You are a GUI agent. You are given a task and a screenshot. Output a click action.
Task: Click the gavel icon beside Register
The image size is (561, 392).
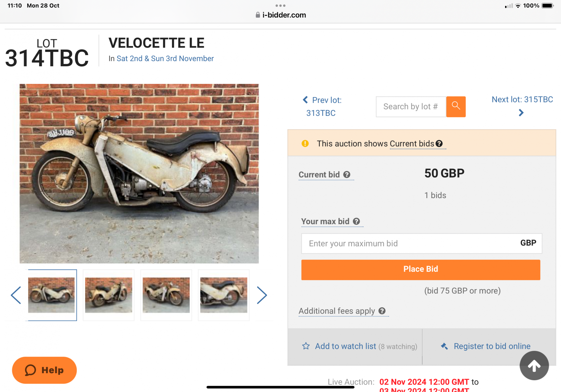pyautogui.click(x=444, y=346)
